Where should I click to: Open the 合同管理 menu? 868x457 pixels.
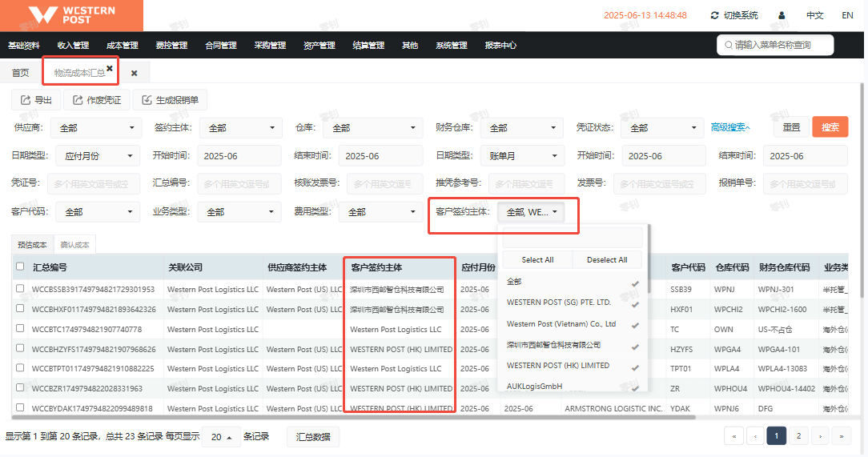click(x=221, y=46)
